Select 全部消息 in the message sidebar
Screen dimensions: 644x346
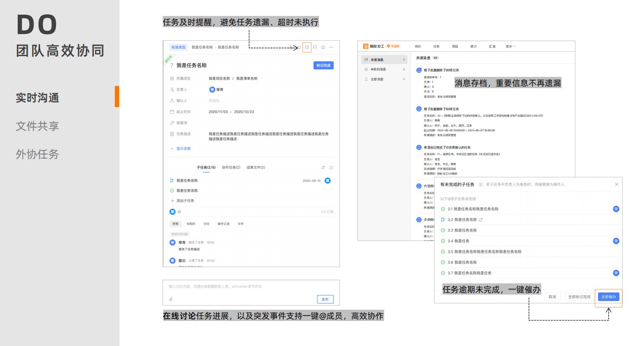click(377, 79)
